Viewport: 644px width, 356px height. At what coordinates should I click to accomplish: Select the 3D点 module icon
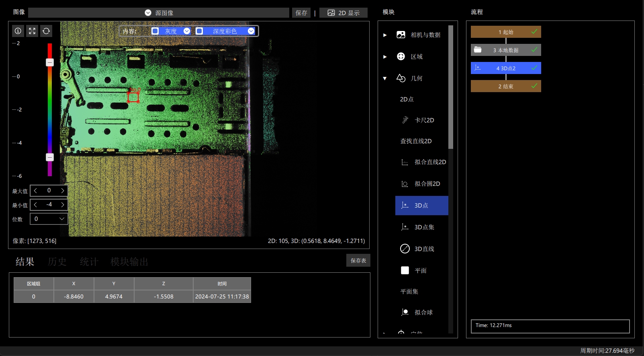pos(405,205)
